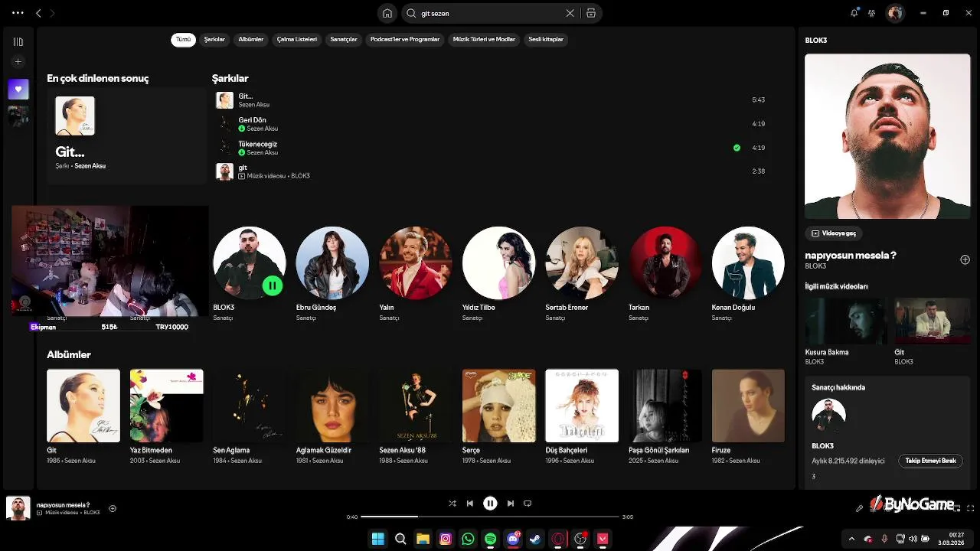Open Yıldız Tilbe artist card
This screenshot has width=980, height=551.
[x=498, y=273]
